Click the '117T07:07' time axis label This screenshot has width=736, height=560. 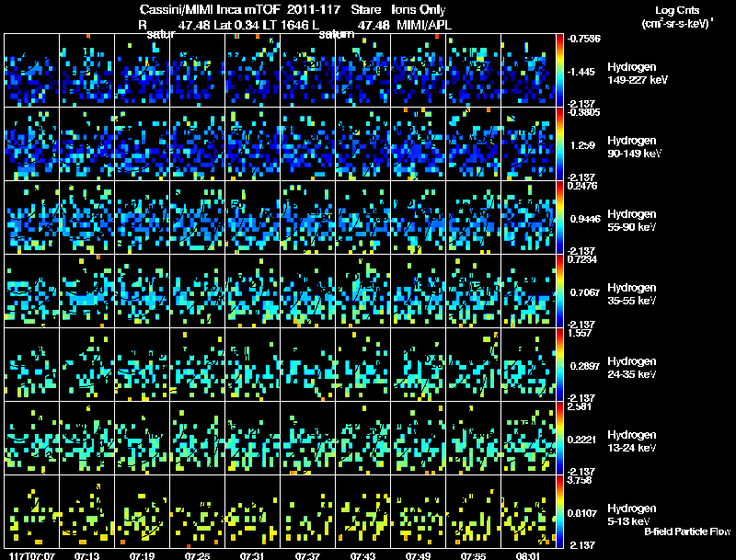pyautogui.click(x=32, y=555)
